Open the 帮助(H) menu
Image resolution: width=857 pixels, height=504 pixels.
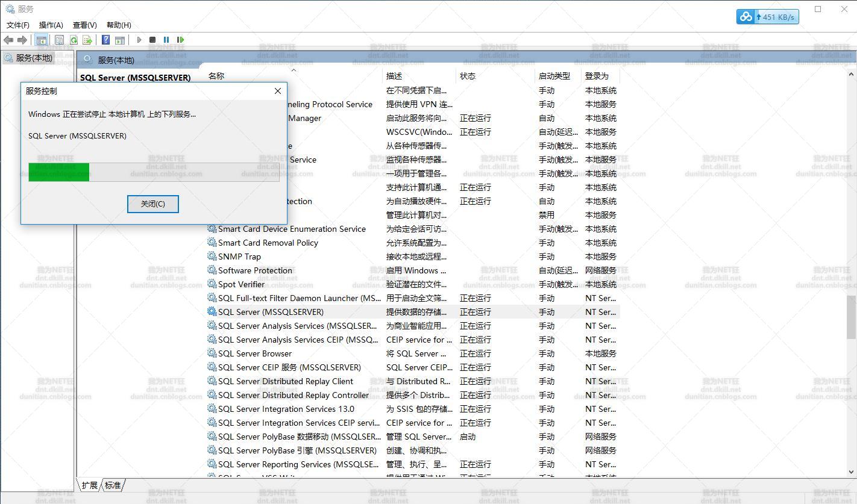(x=119, y=25)
